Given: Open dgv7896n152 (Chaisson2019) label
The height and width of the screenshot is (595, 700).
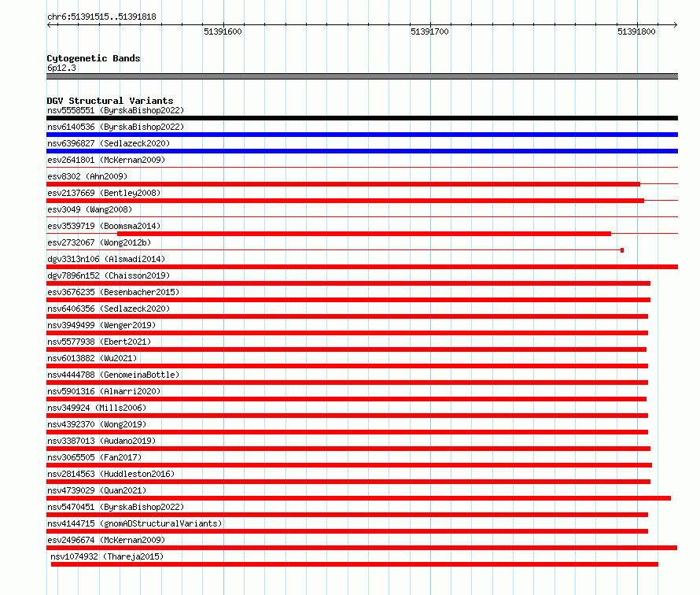Looking at the screenshot, I should 109,275.
